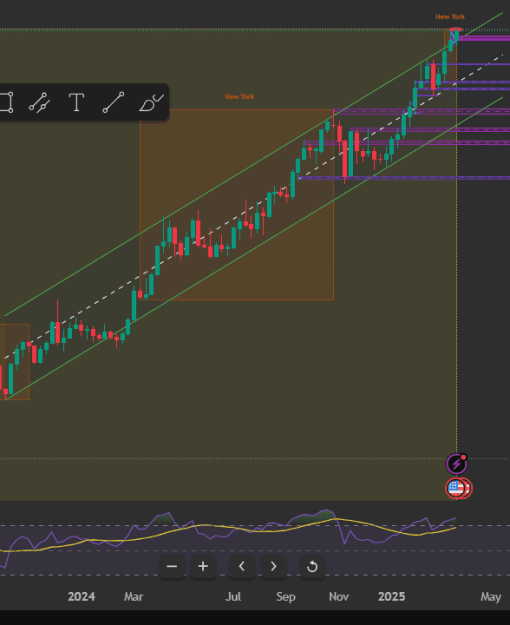The height and width of the screenshot is (625, 510).
Task: Select the rectangle drawing tool
Action: click(6, 102)
